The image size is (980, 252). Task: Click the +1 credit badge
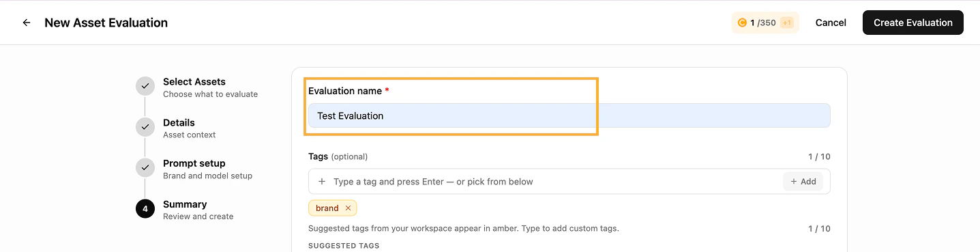click(x=787, y=23)
